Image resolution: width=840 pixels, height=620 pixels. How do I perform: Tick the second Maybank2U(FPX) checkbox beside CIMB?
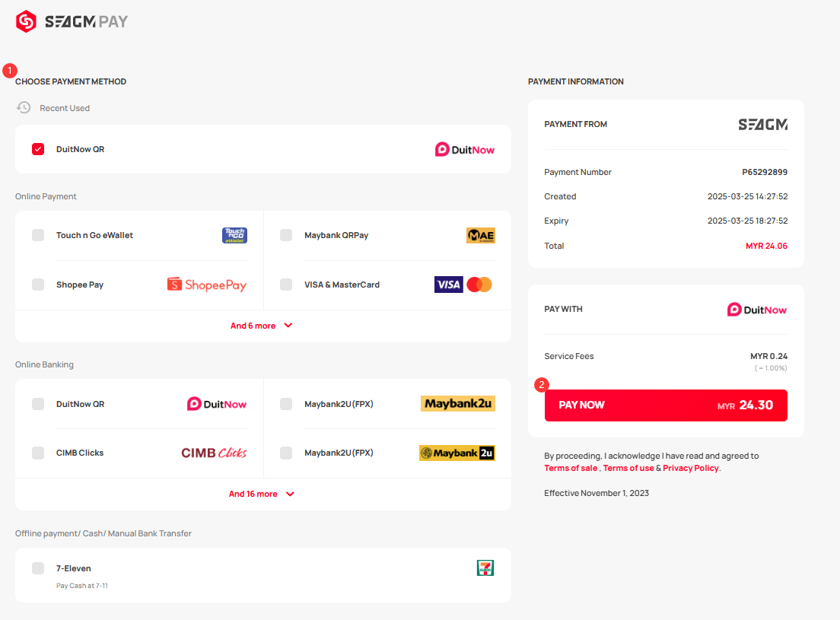pos(286,453)
